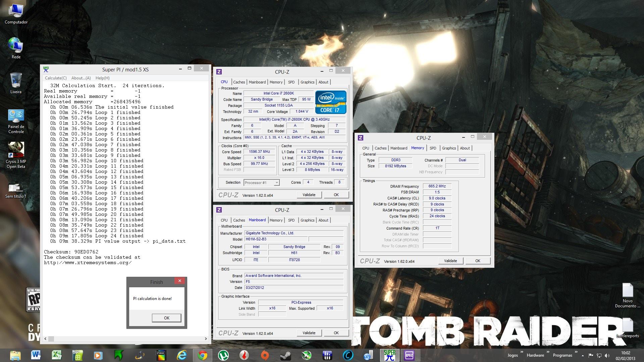Open the Help(H) menu in Super PI
The height and width of the screenshot is (362, 644).
tap(102, 78)
